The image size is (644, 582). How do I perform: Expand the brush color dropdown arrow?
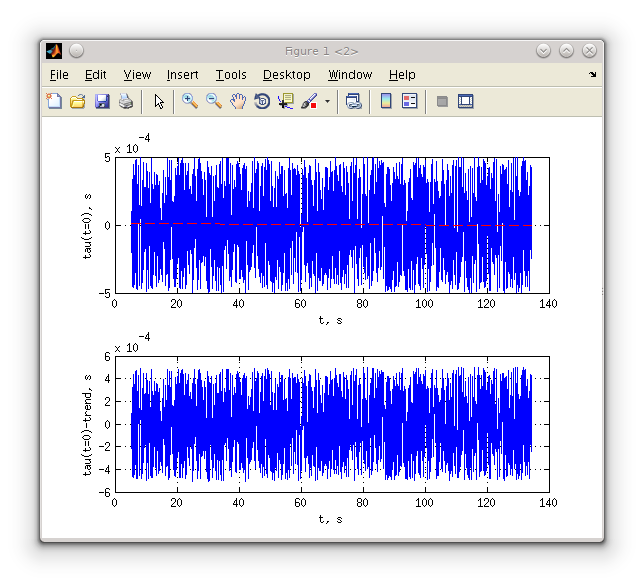coord(327,102)
